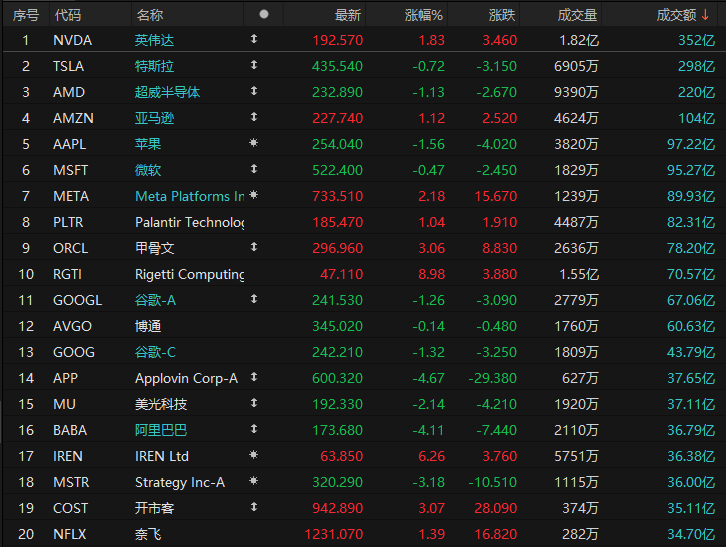Screen dimensions: 726x547
Task: Select the Palantir Technolog name cell
Action: tap(190, 222)
